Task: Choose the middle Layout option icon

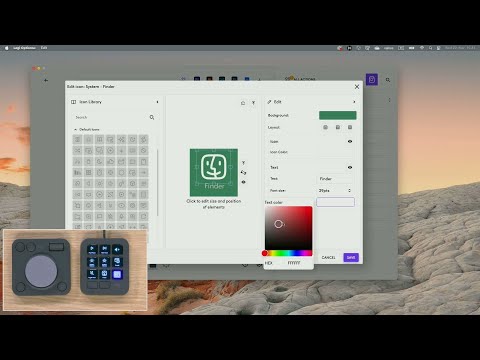Action: click(x=338, y=127)
